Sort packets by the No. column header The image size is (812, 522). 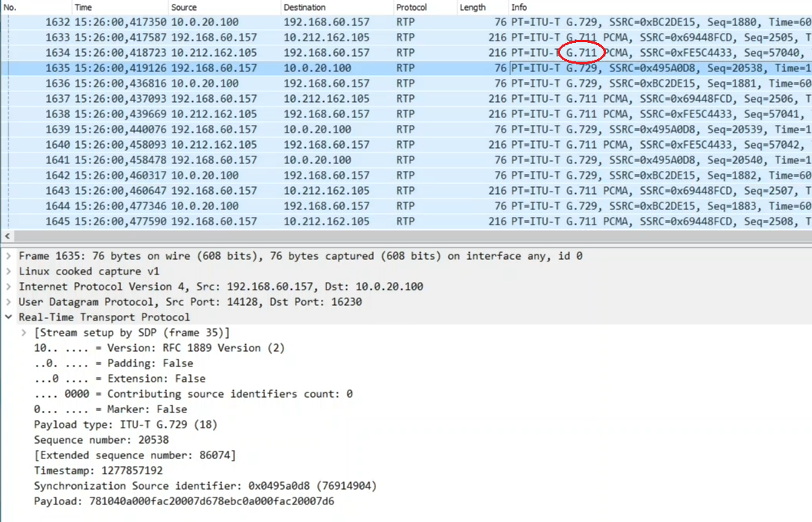click(36, 7)
